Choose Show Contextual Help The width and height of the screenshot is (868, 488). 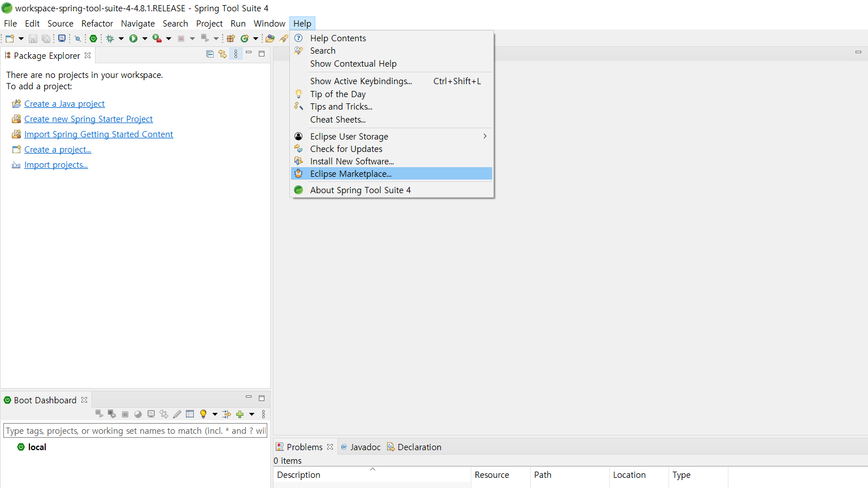click(392, 63)
